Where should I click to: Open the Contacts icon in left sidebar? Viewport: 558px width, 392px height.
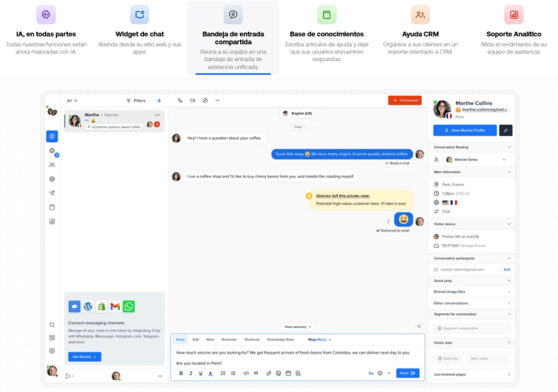(x=52, y=165)
